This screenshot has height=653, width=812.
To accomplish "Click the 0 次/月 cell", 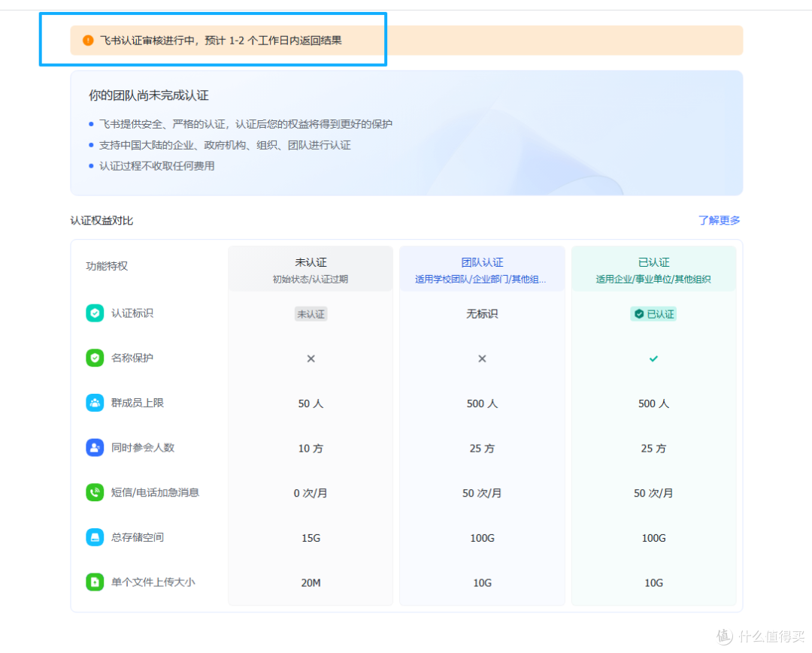I will point(311,493).
